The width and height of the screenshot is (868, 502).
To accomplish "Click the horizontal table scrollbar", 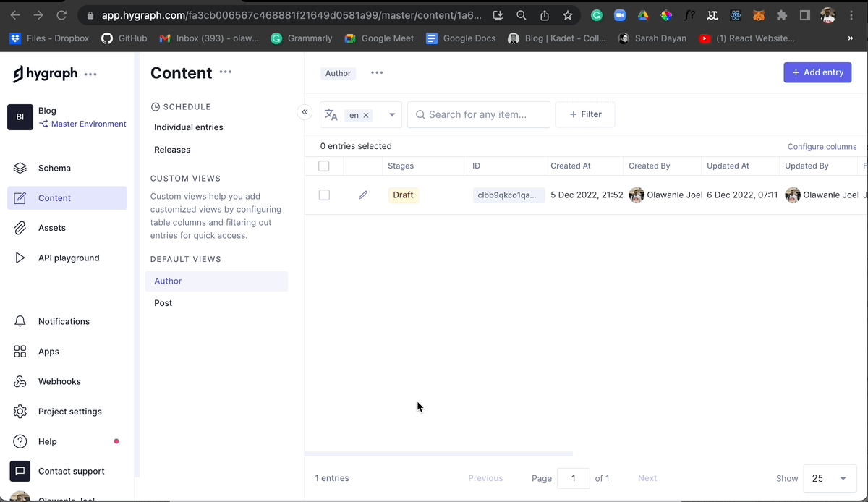I will click(438, 454).
